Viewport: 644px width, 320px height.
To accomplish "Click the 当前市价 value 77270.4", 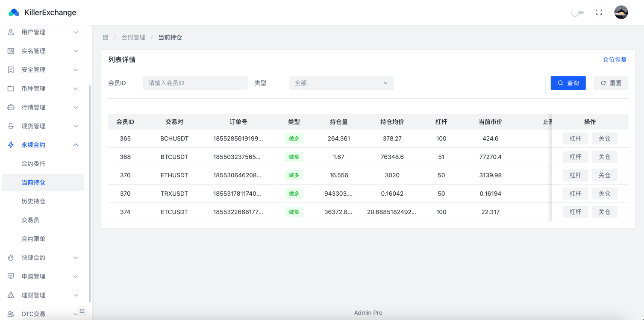I will [x=491, y=157].
